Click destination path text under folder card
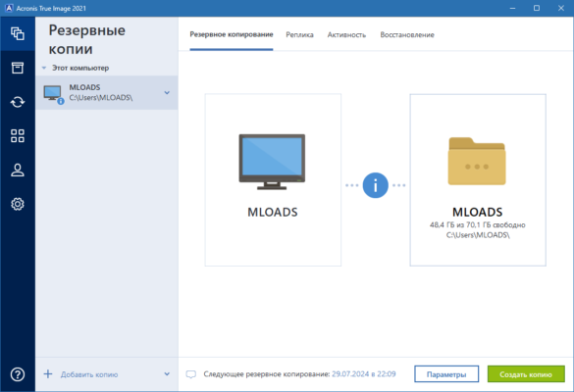This screenshot has width=574, height=392. [x=478, y=235]
